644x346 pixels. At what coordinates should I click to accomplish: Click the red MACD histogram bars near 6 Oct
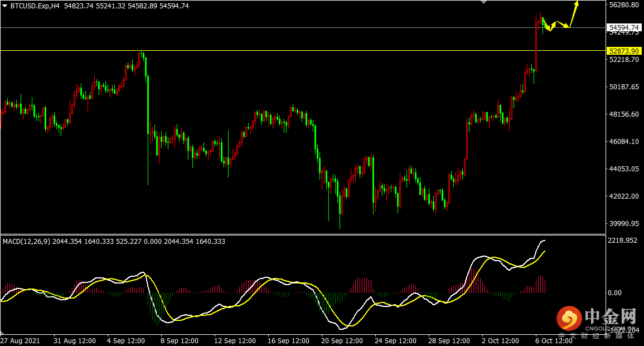[x=540, y=284]
